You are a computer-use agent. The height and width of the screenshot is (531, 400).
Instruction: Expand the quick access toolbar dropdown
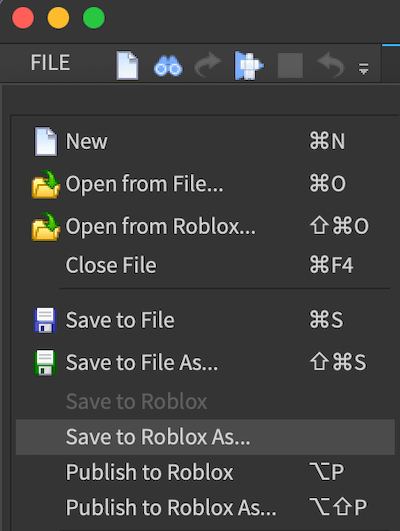click(363, 69)
